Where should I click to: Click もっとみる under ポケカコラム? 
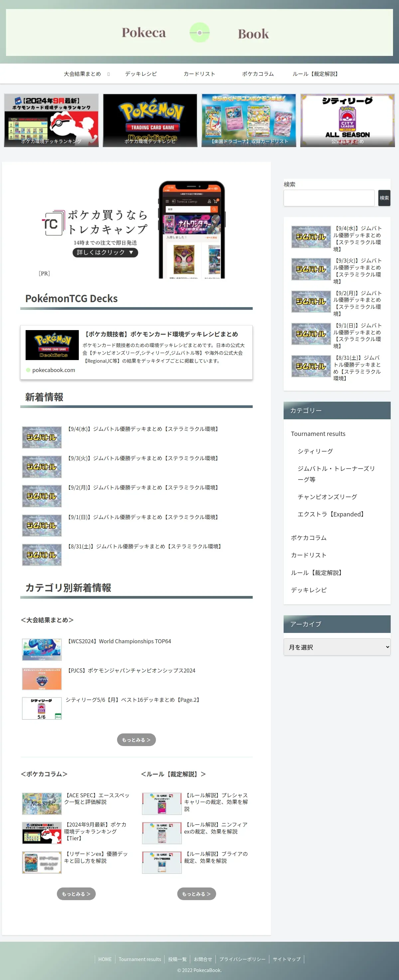click(x=76, y=893)
